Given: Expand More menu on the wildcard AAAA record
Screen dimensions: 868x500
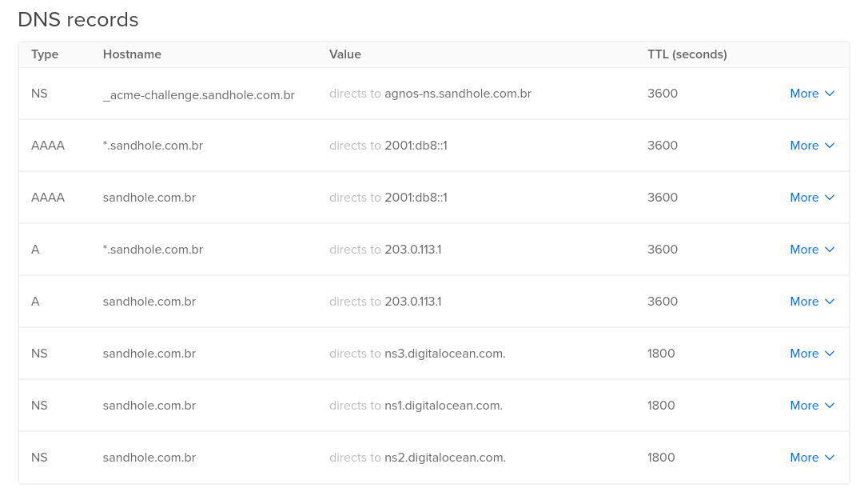Looking at the screenshot, I should pyautogui.click(x=804, y=146).
